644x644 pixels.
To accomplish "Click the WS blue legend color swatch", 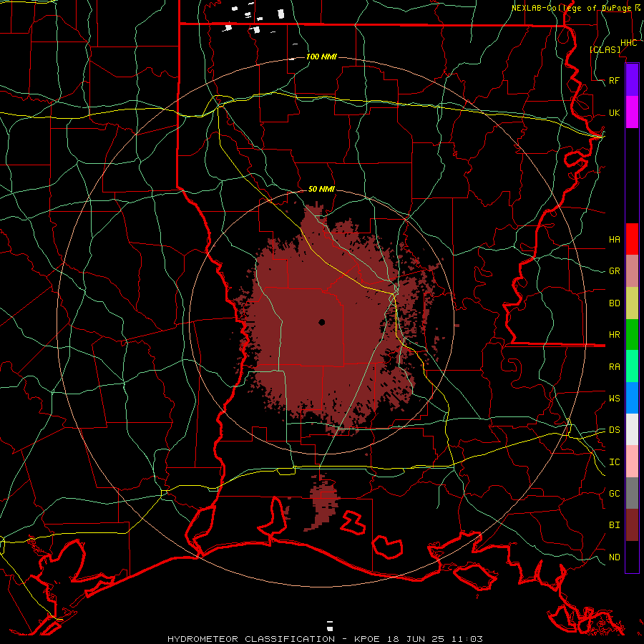I will pyautogui.click(x=632, y=398).
